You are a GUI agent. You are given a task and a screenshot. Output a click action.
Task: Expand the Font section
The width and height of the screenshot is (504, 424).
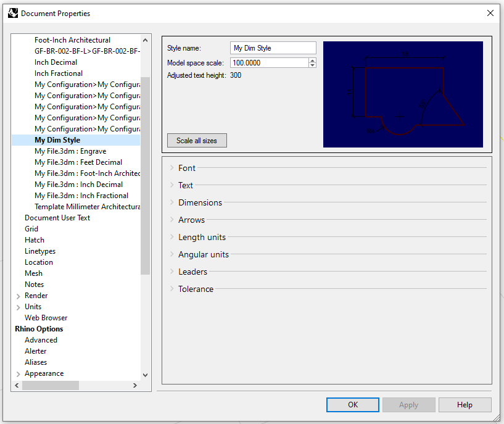tap(186, 168)
